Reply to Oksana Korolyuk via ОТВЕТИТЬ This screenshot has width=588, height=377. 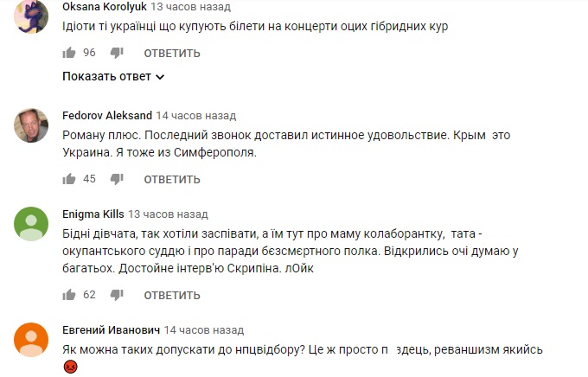tap(172, 54)
